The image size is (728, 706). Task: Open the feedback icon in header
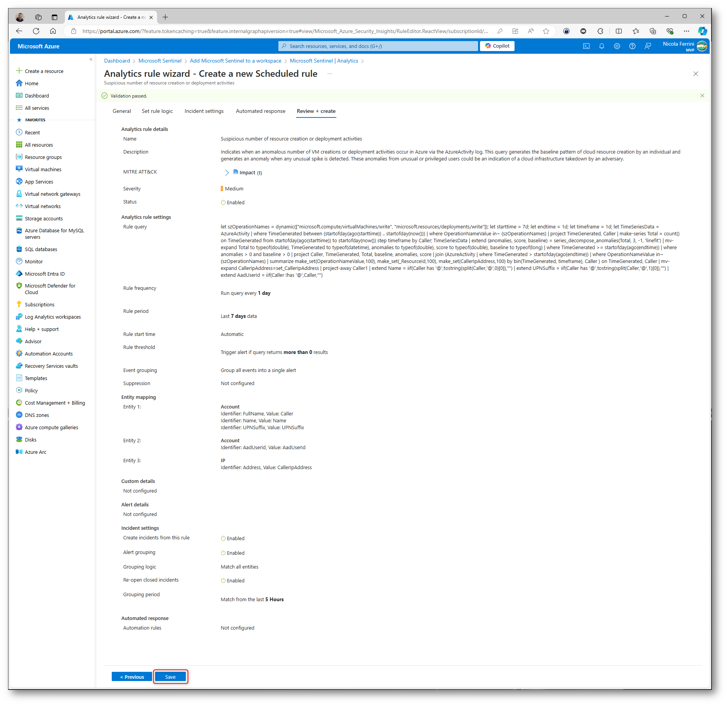pos(648,46)
